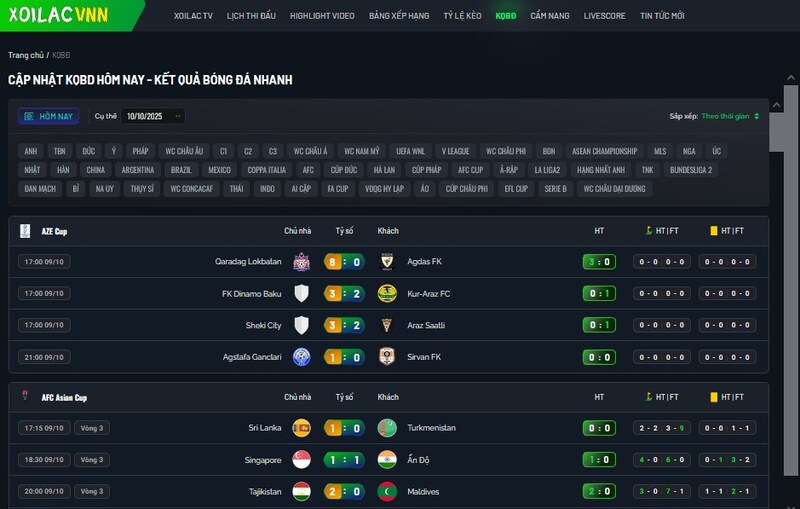This screenshot has height=509, width=800.
Task: Click the AZE Cup league logo
Action: point(25,231)
